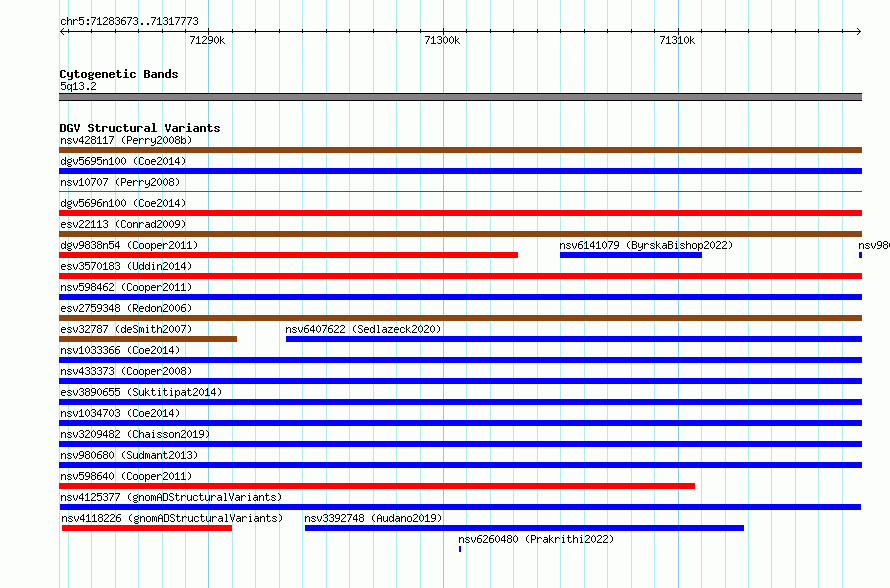Screen dimensions: 890x588
Task: Click the nsv3209482 (Chaisson2019) blue bar
Action: coord(460,444)
